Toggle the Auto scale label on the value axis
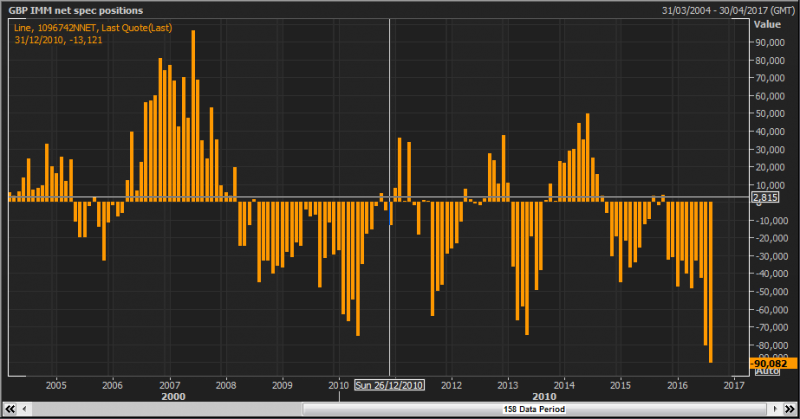 [766, 372]
